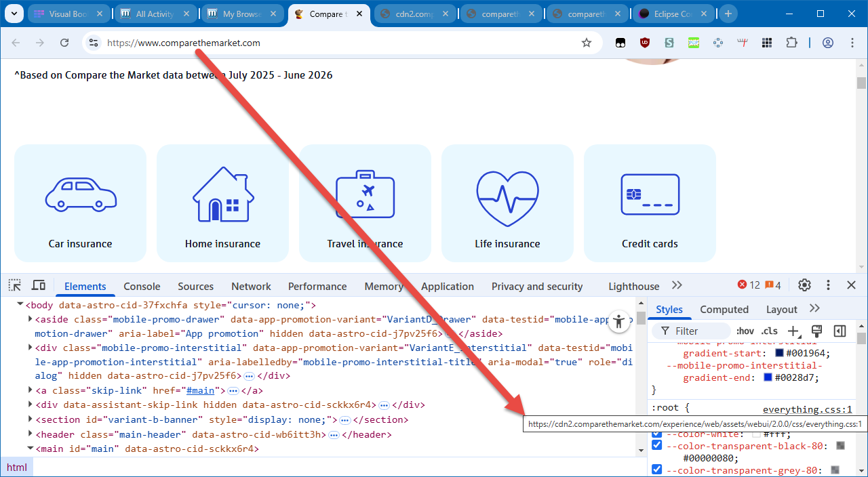Open the tab search dropdown arrow

pyautogui.click(x=14, y=14)
